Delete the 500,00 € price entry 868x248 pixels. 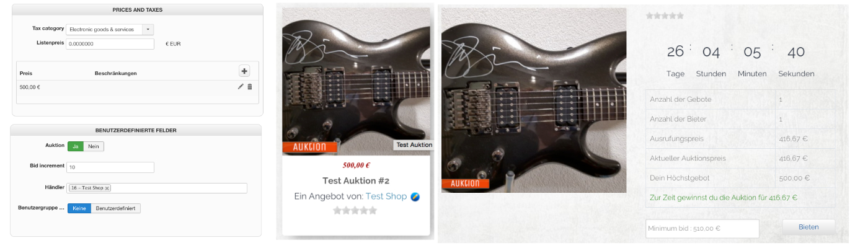[x=250, y=87]
